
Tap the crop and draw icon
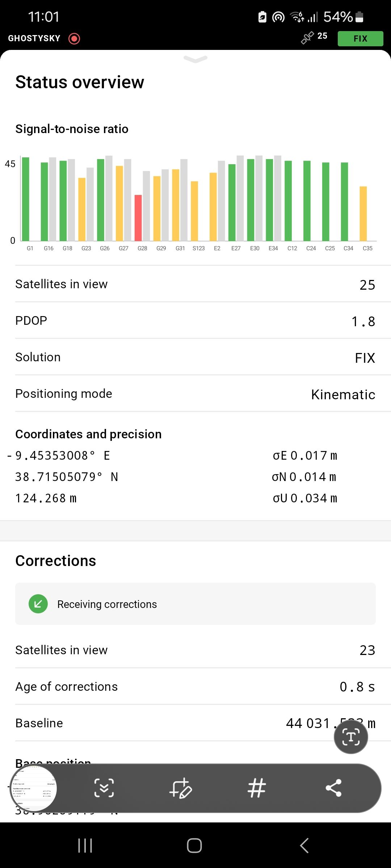click(181, 788)
